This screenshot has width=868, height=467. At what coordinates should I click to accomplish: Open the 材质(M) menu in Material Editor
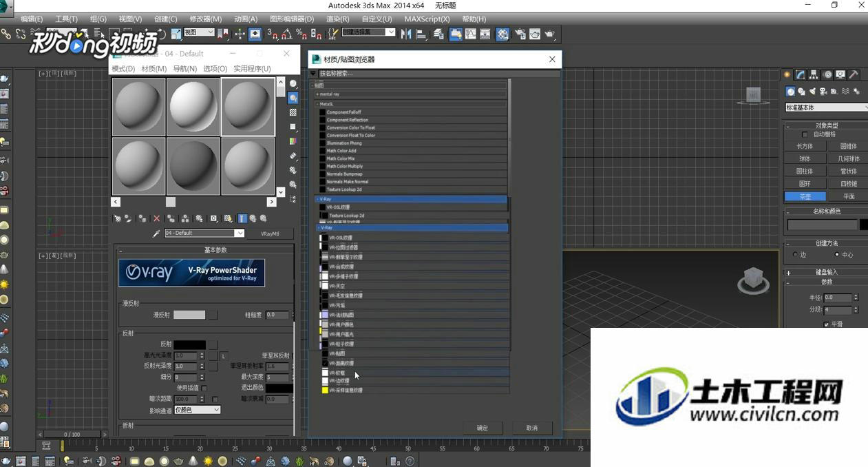pyautogui.click(x=154, y=69)
